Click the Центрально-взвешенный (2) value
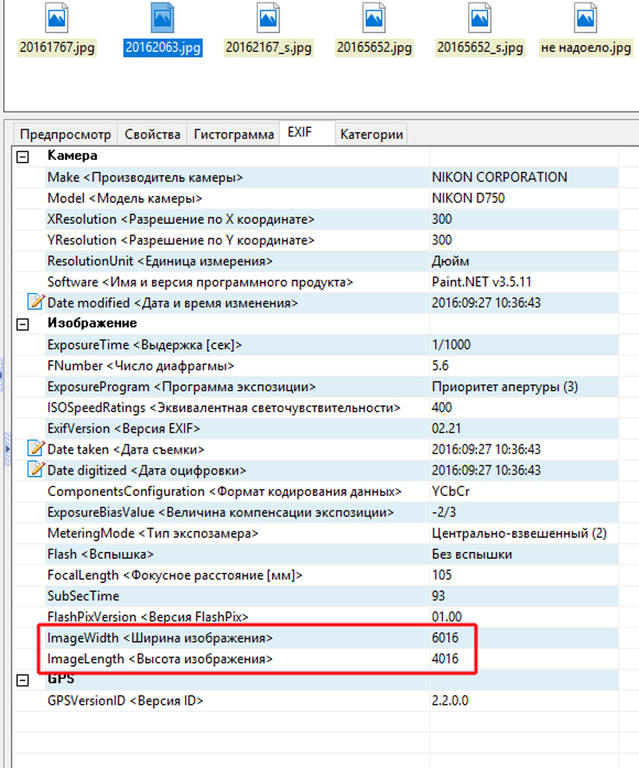Image resolution: width=639 pixels, height=768 pixels. (519, 533)
